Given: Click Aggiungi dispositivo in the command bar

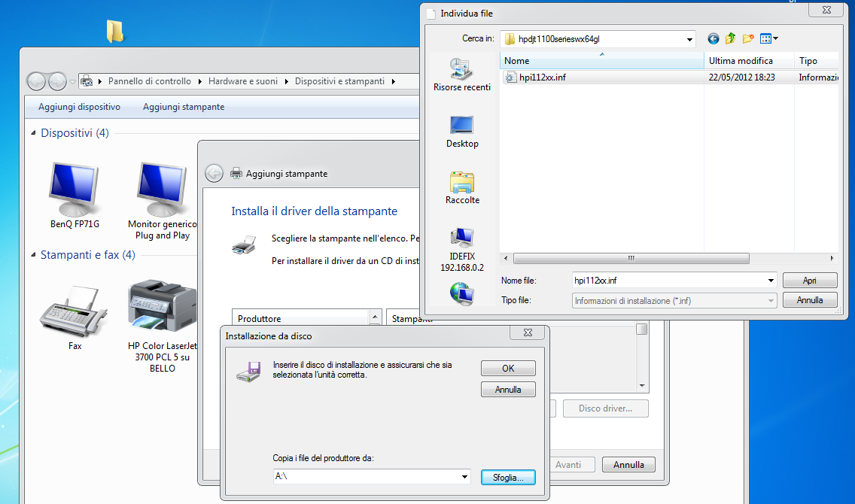Looking at the screenshot, I should [79, 107].
